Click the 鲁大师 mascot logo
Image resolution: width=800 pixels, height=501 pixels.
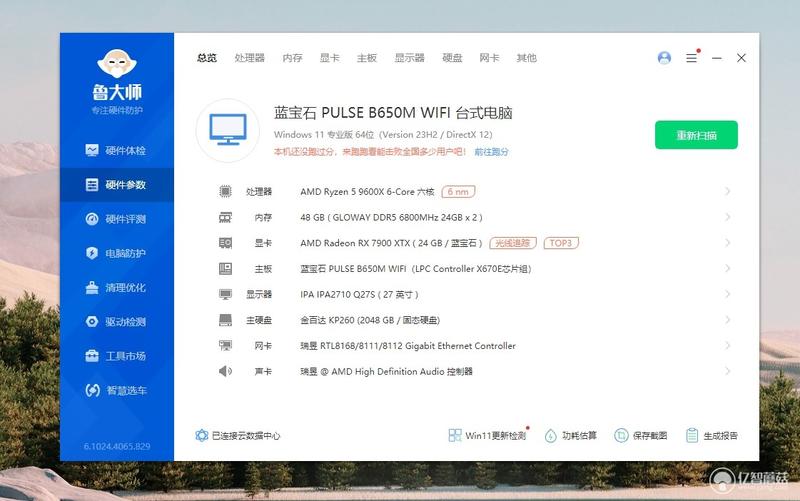(117, 64)
